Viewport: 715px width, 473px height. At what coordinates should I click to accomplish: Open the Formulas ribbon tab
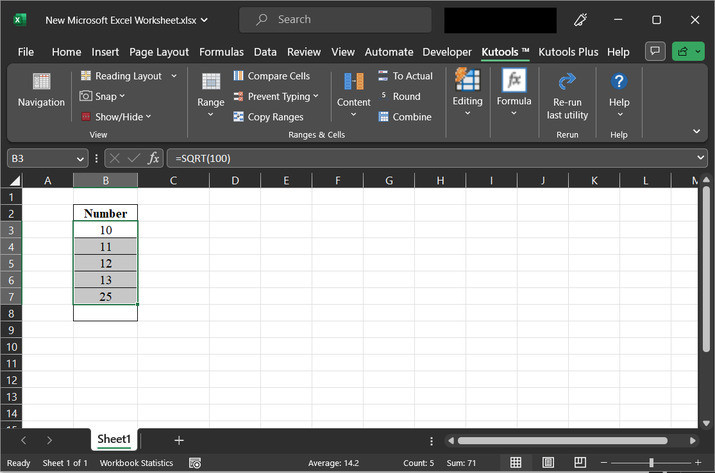(221, 52)
